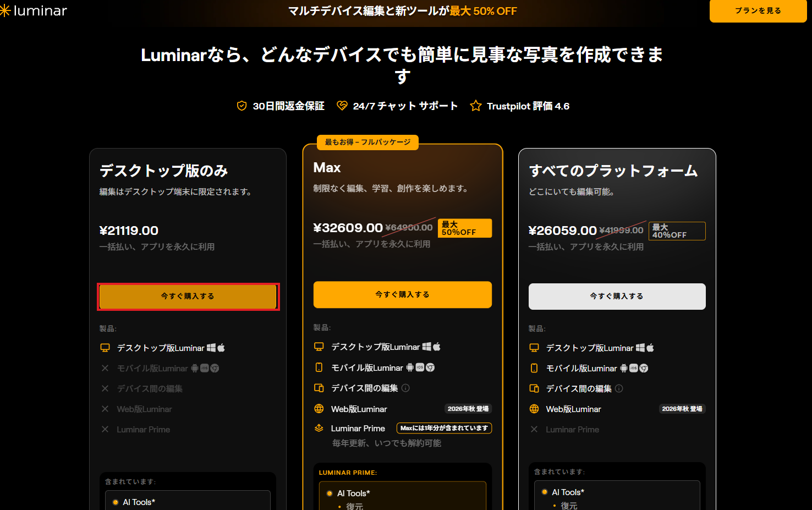
Task: Click the ¥32609.00 price
Action: click(348, 228)
